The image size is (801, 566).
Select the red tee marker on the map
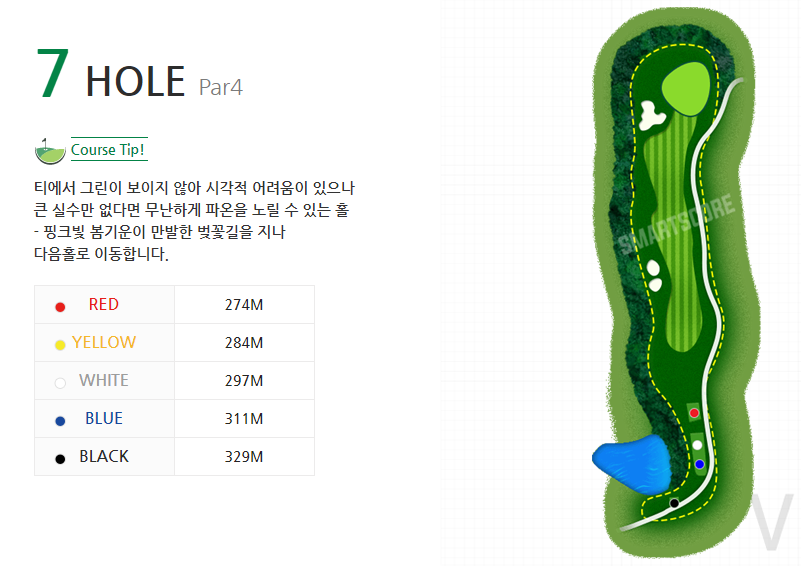tap(694, 412)
